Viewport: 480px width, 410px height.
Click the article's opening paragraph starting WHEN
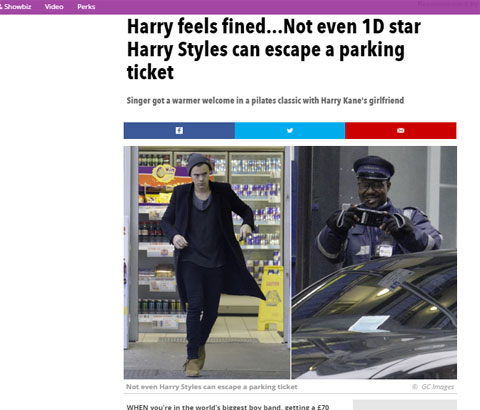click(x=228, y=407)
